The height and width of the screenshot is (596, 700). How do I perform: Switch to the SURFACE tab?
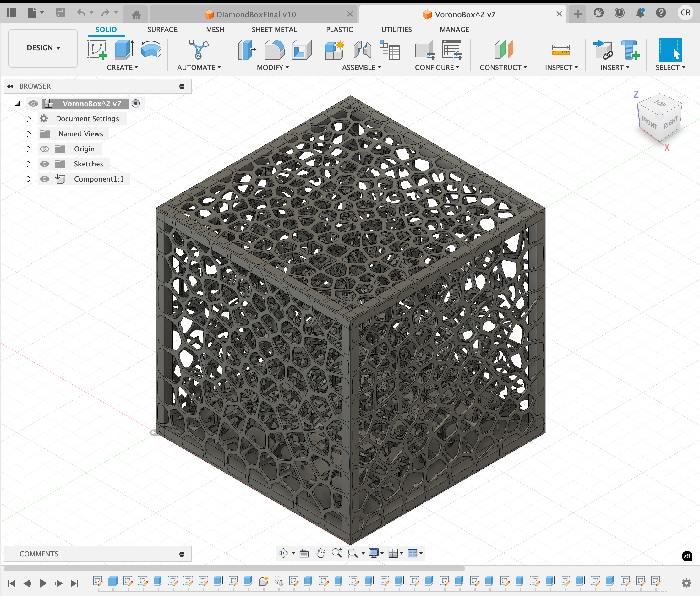pyautogui.click(x=162, y=30)
